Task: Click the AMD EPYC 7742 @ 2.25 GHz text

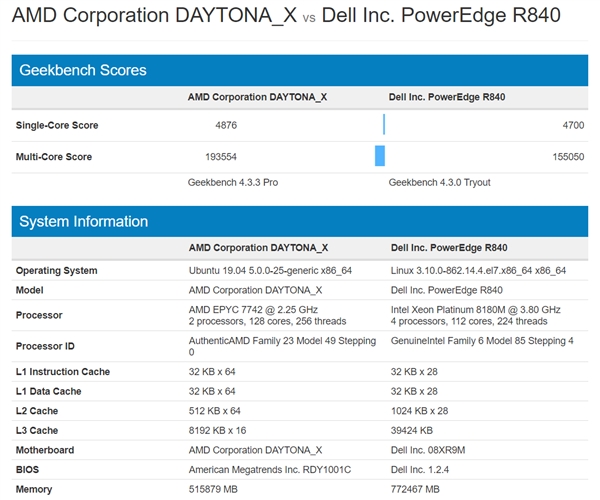Action: tap(253, 309)
